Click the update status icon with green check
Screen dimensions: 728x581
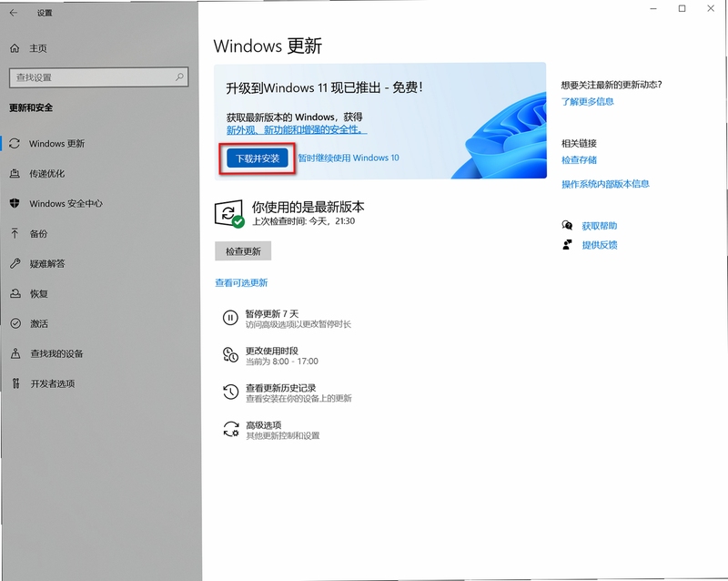point(229,214)
